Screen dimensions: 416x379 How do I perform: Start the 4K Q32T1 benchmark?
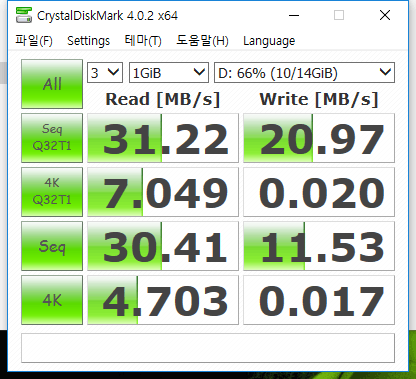point(52,192)
